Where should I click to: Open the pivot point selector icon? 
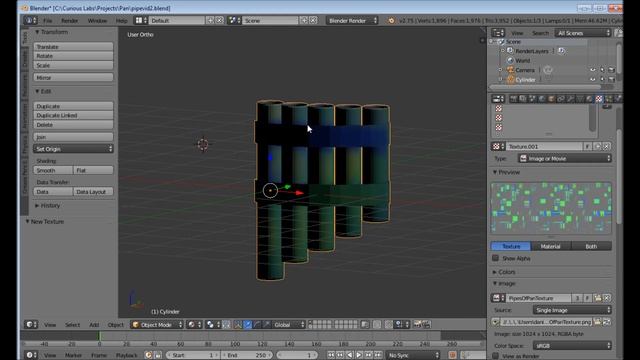click(x=213, y=324)
